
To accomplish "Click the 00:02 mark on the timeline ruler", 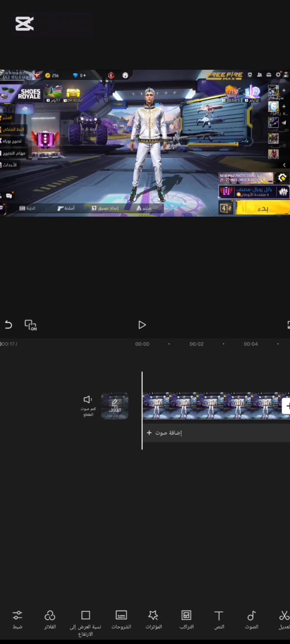I will (x=196, y=344).
